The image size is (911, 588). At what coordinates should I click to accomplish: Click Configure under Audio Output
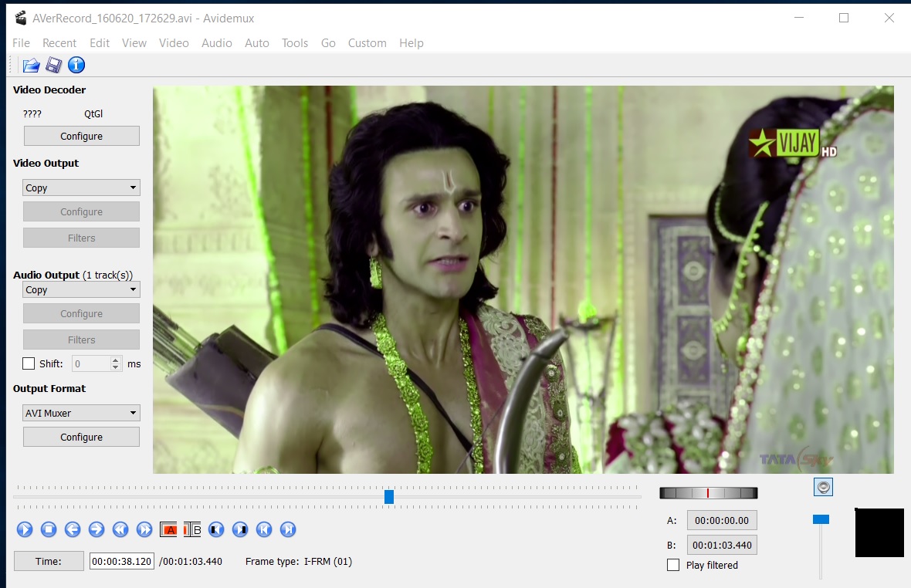pyautogui.click(x=81, y=313)
